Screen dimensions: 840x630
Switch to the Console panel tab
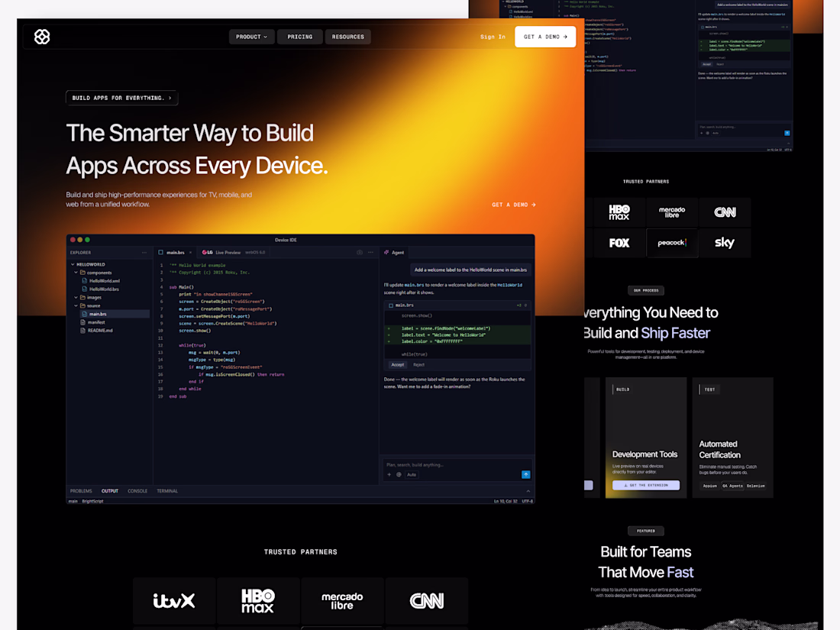tap(137, 491)
